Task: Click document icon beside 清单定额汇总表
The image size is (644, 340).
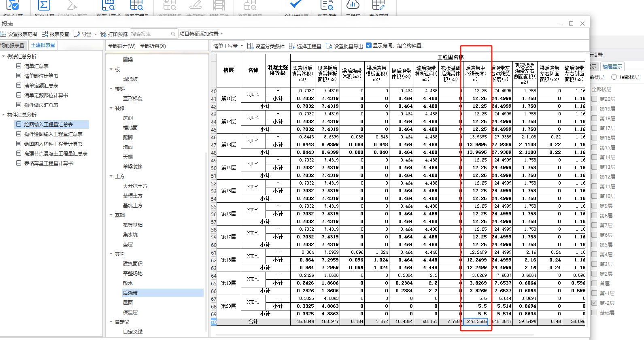Action: (x=19, y=85)
